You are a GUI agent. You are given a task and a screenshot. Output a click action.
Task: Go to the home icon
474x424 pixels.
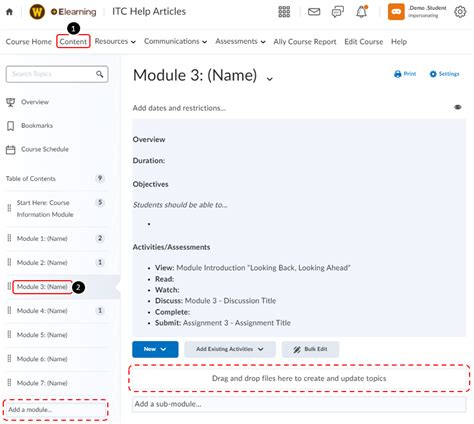click(9, 12)
